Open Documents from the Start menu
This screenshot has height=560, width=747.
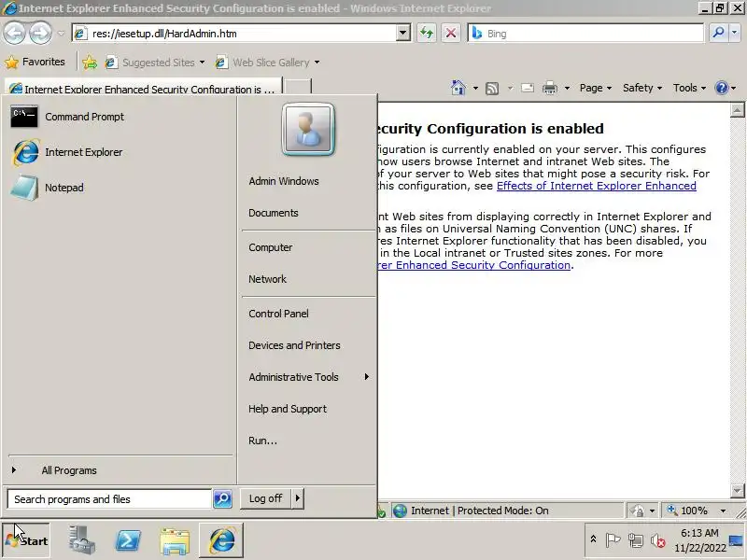(x=273, y=213)
